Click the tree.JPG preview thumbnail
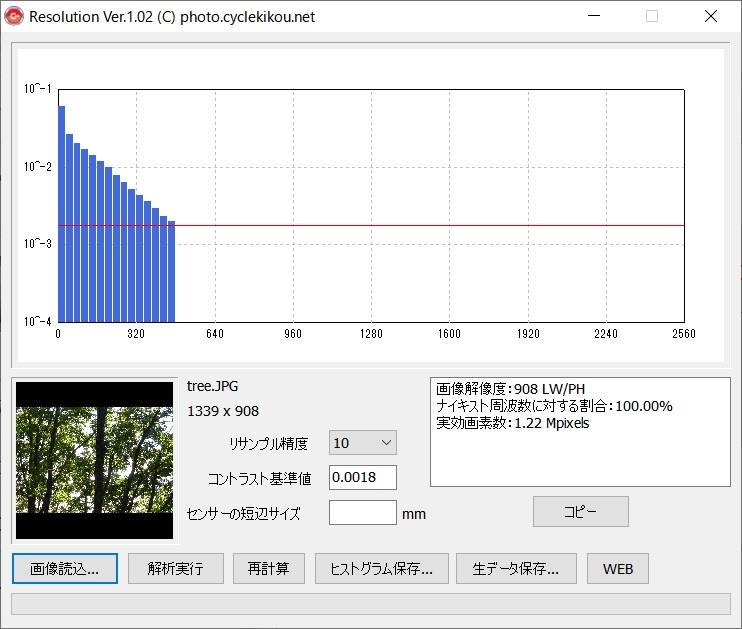The image size is (742, 629). click(x=95, y=461)
